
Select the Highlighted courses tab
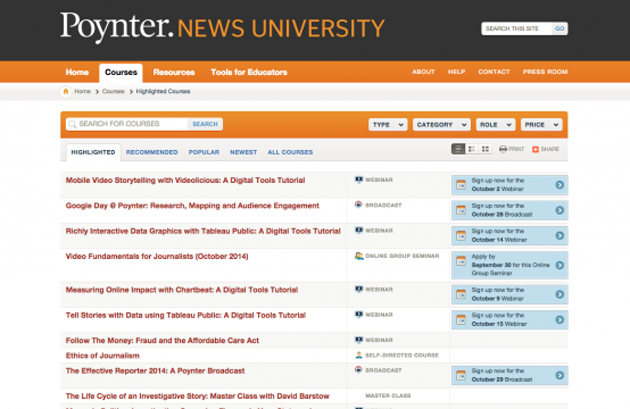pos(93,152)
